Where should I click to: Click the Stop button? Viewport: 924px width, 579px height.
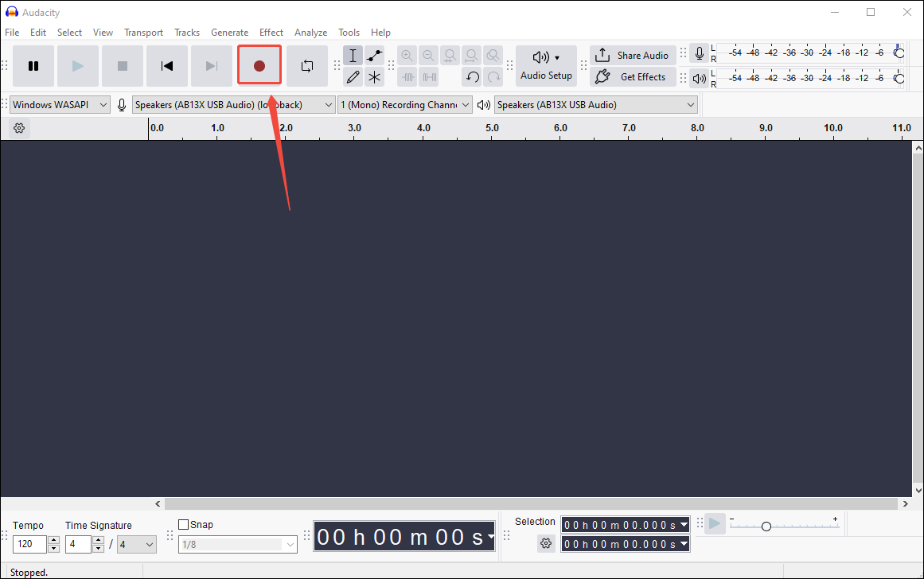coord(123,66)
